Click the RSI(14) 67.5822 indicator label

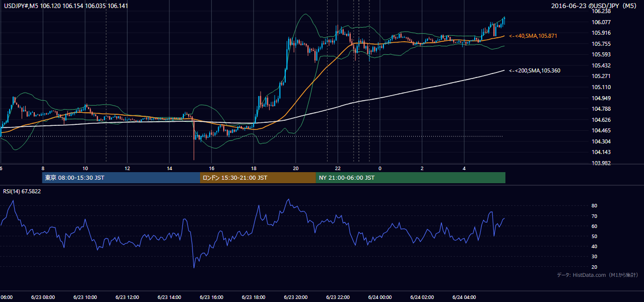(22, 191)
